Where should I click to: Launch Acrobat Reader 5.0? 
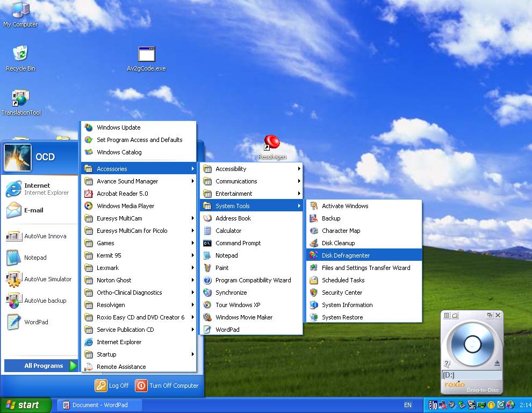tap(139, 194)
